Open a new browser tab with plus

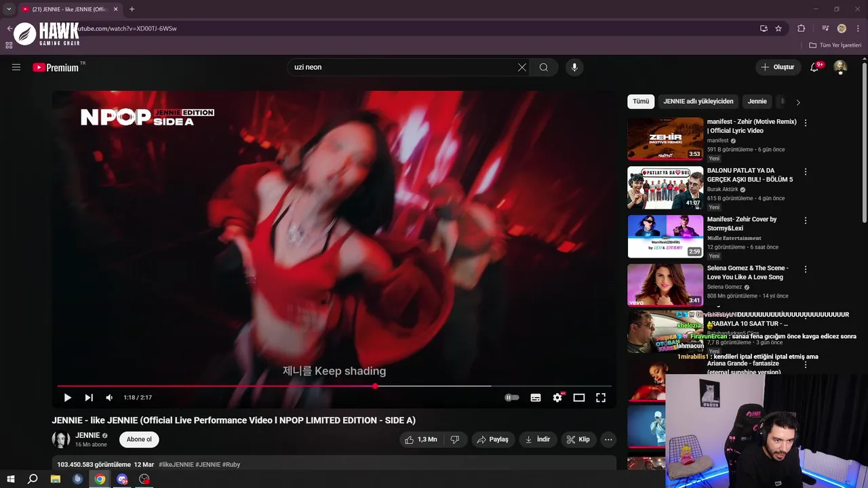132,9
